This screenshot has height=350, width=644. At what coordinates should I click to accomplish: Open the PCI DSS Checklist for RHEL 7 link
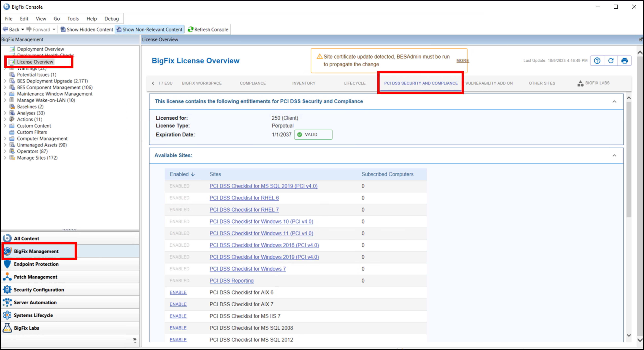point(244,210)
